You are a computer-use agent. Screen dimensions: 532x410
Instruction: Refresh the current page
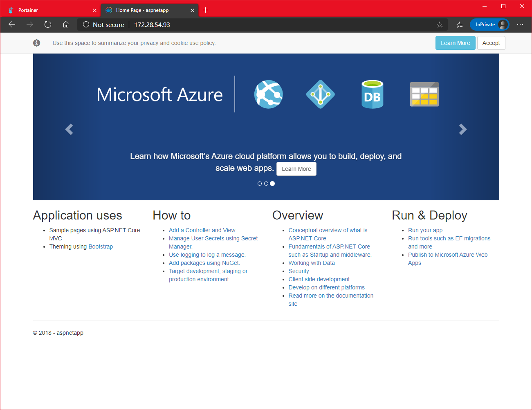point(48,25)
